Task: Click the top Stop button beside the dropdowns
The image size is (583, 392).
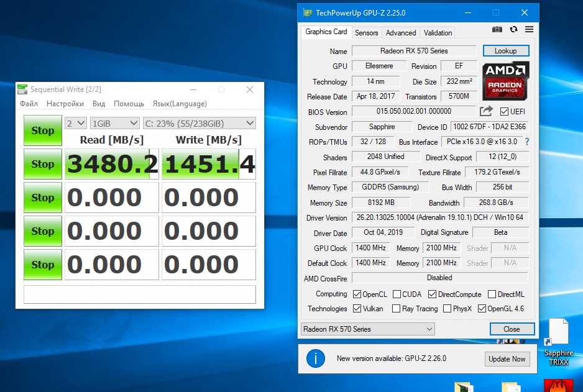Action: (43, 130)
